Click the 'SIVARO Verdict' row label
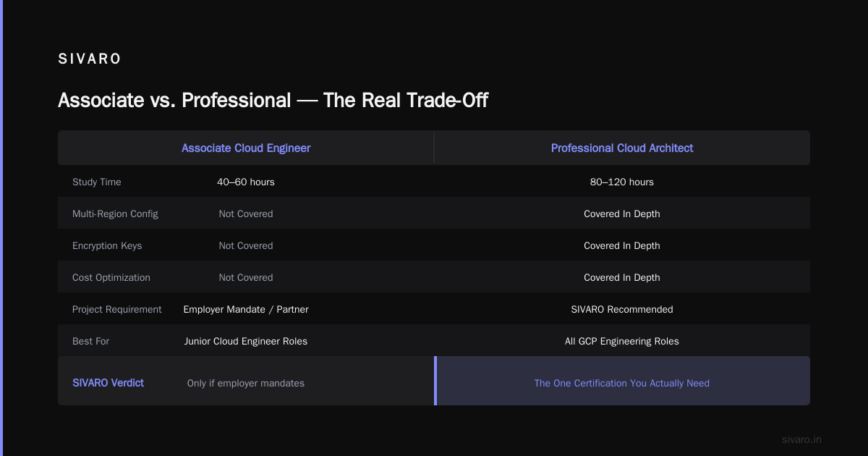 (109, 383)
